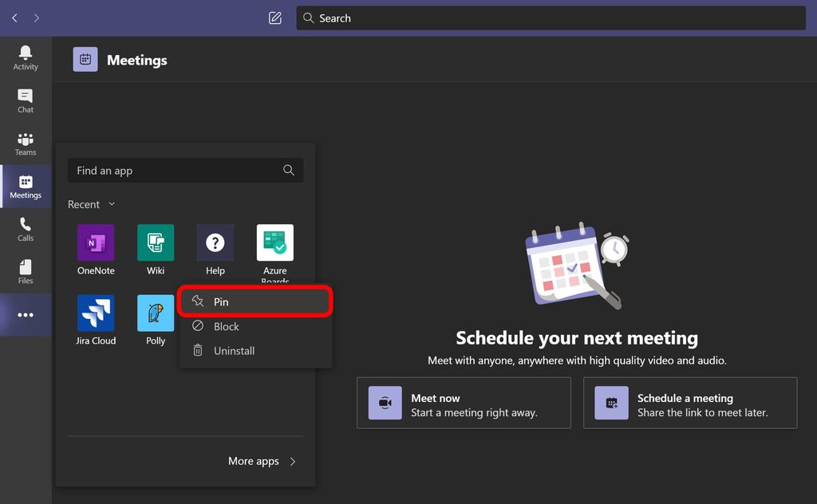Navigate back with the back arrow
Screen dimensions: 817x504
pos(14,18)
